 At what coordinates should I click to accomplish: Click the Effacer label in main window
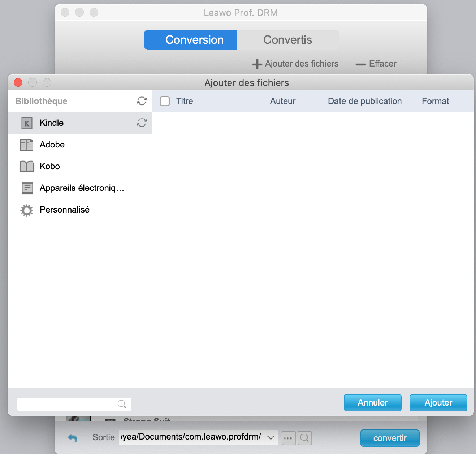(x=383, y=64)
